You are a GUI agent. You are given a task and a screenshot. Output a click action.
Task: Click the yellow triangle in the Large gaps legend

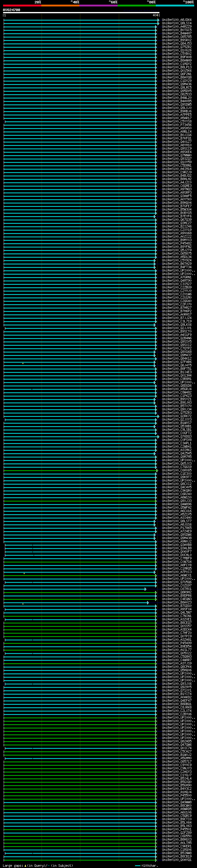pyautogui.click(x=25, y=866)
